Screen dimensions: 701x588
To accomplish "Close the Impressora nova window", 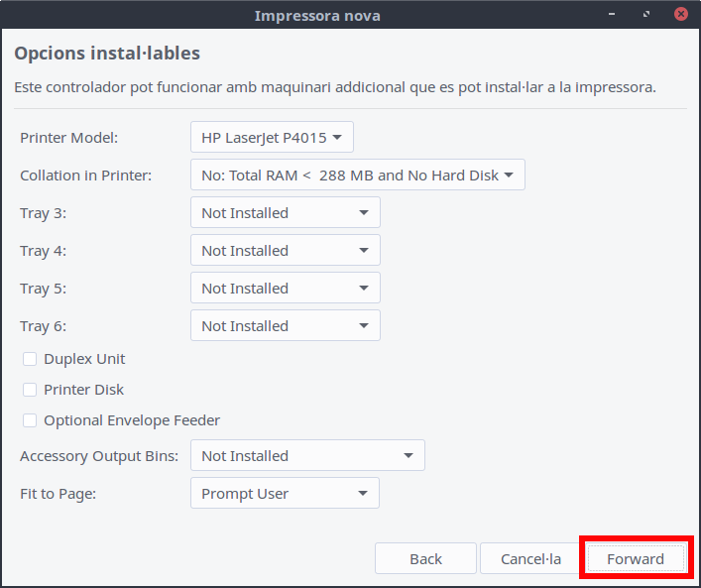I will tap(680, 15).
